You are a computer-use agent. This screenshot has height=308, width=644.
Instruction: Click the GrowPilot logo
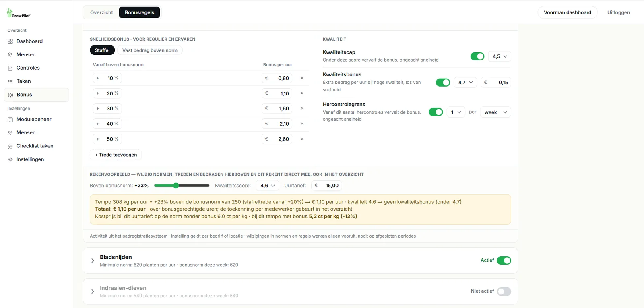19,13
